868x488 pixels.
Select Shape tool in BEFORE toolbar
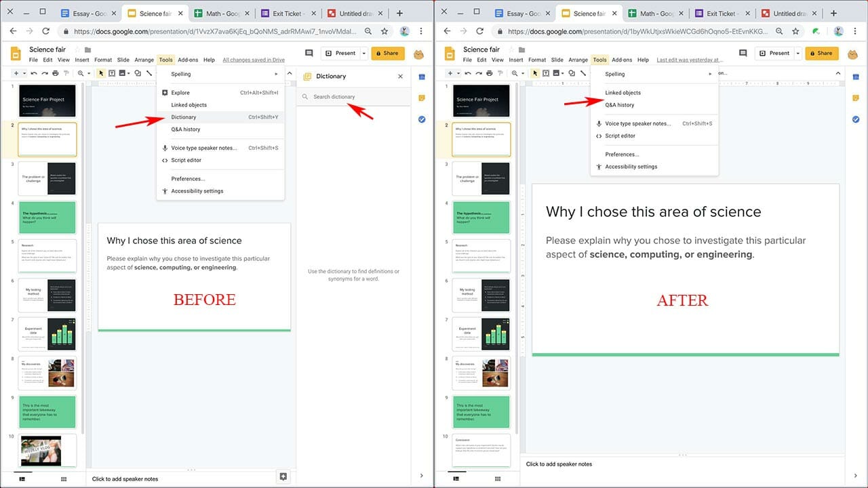[138, 73]
